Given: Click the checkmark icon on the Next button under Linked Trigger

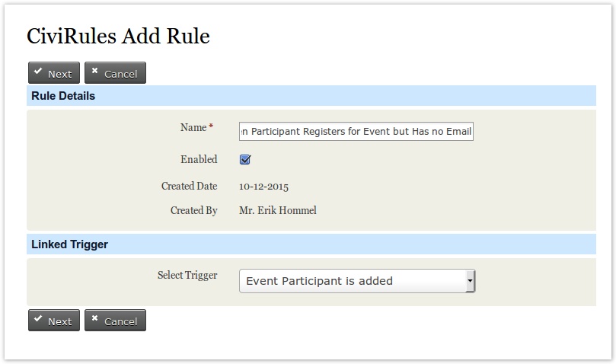Looking at the screenshot, I should point(38,320).
